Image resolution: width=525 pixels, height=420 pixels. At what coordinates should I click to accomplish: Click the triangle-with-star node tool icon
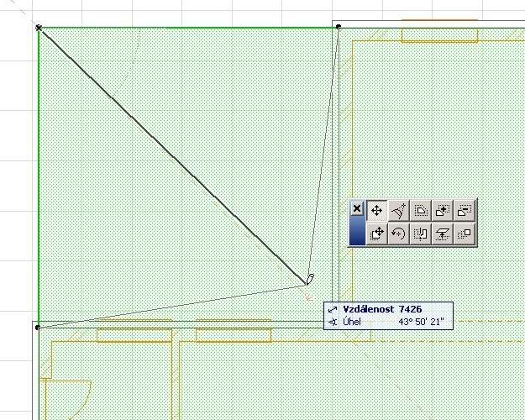(x=399, y=210)
